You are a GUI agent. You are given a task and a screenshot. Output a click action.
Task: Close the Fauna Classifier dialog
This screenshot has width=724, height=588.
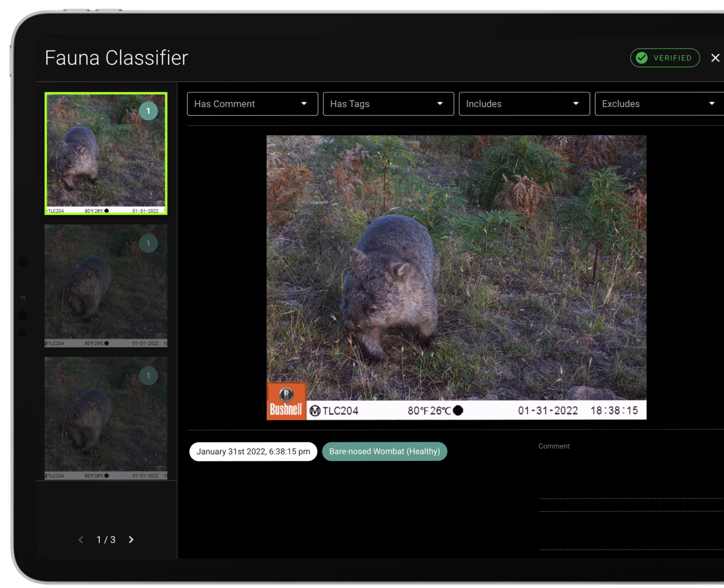(715, 58)
